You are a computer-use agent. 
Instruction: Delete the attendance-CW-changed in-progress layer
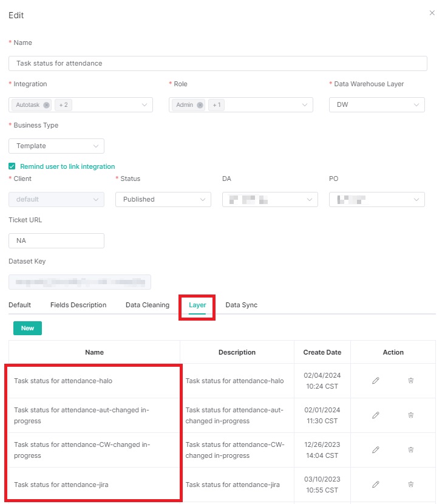click(x=410, y=449)
